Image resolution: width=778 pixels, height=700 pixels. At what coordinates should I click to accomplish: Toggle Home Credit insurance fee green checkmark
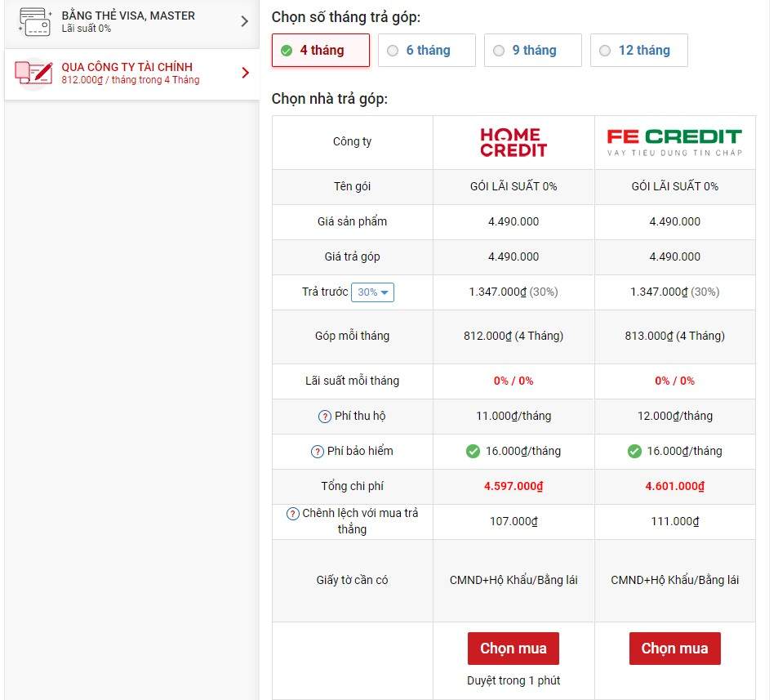click(x=473, y=452)
